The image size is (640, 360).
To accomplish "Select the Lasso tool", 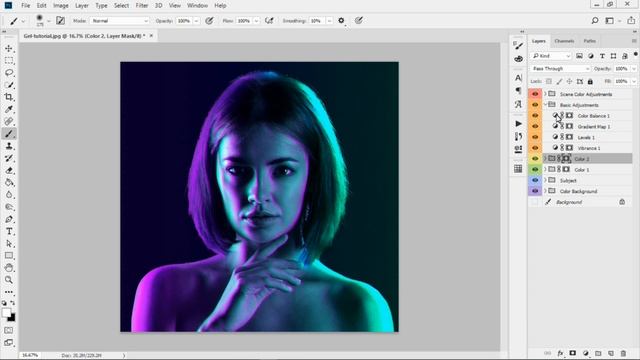I will tap(9, 73).
